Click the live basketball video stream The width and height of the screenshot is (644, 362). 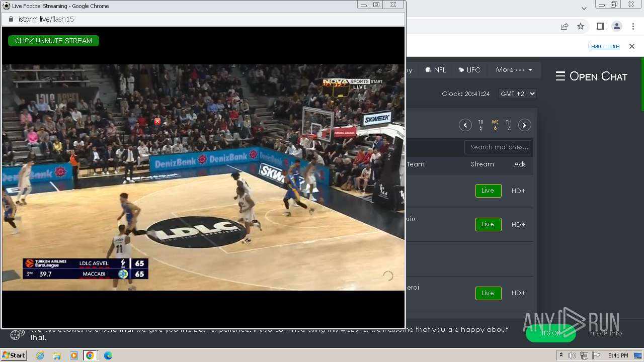(203, 177)
